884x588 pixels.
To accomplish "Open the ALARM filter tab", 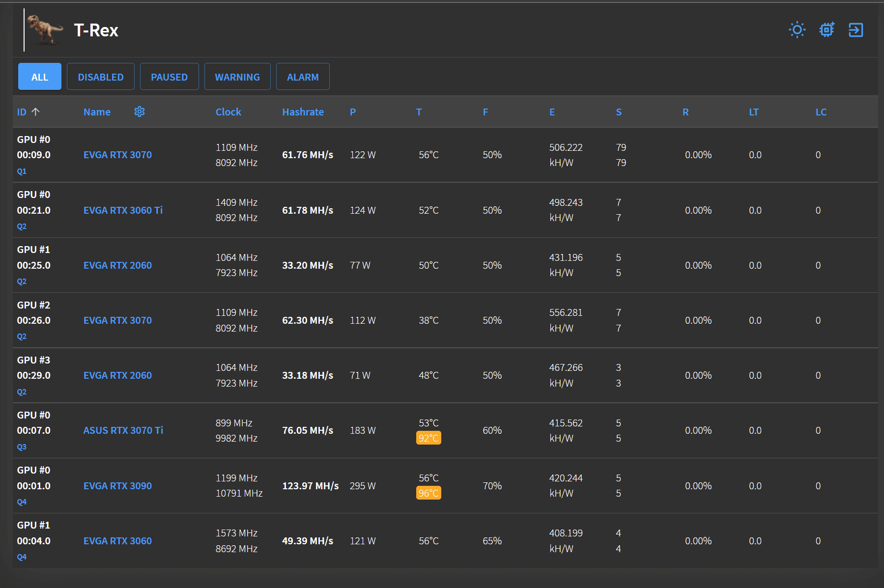I will pyautogui.click(x=303, y=77).
